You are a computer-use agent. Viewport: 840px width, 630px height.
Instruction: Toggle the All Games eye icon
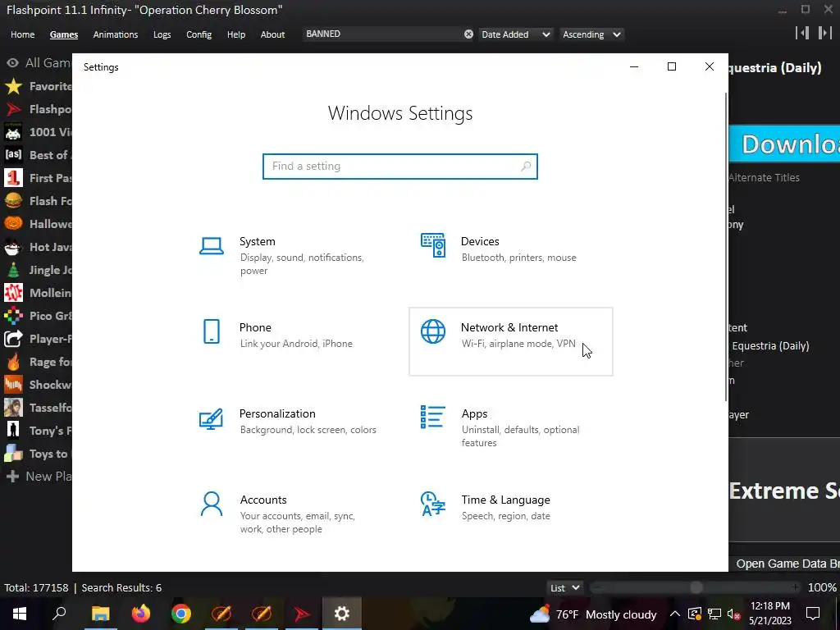click(12, 63)
